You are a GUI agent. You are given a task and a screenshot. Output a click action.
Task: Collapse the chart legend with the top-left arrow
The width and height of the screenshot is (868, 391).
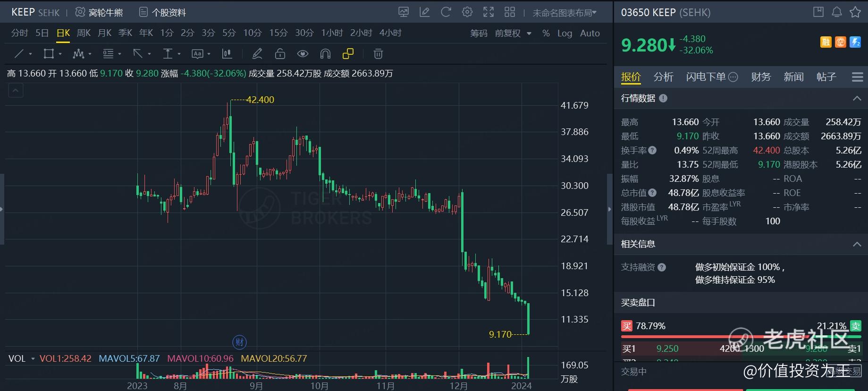[16, 90]
